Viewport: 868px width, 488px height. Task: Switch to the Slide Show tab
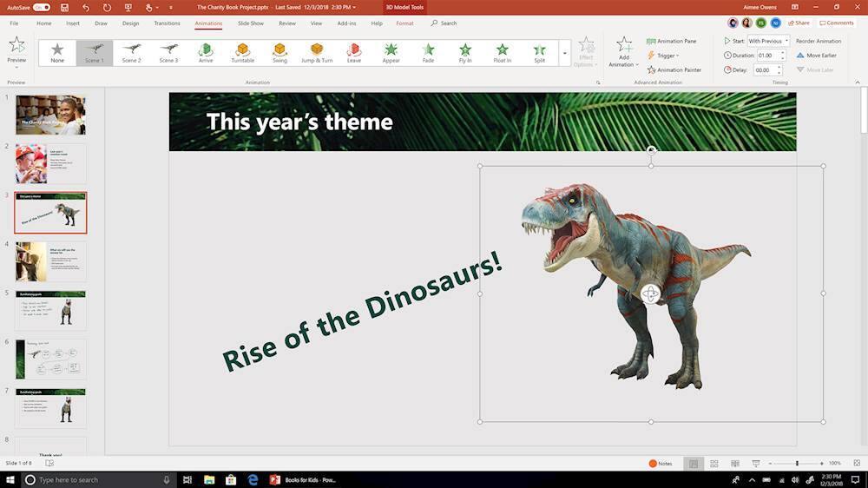251,23
